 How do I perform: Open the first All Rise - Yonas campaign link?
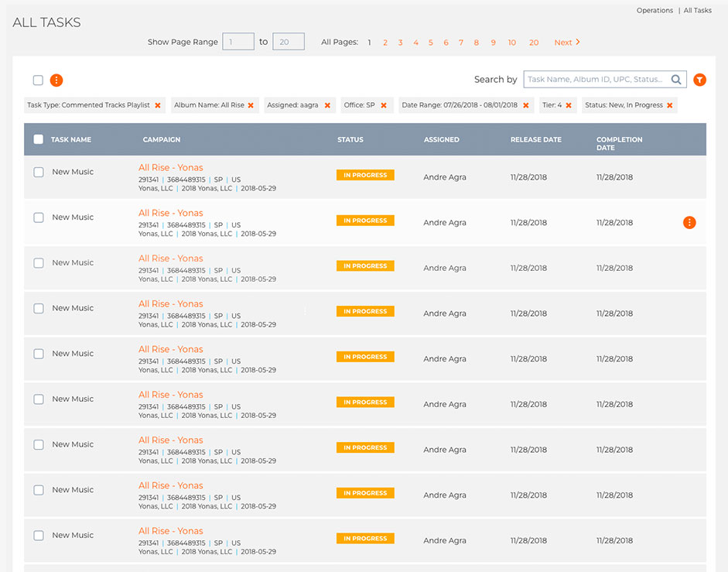[x=170, y=168]
